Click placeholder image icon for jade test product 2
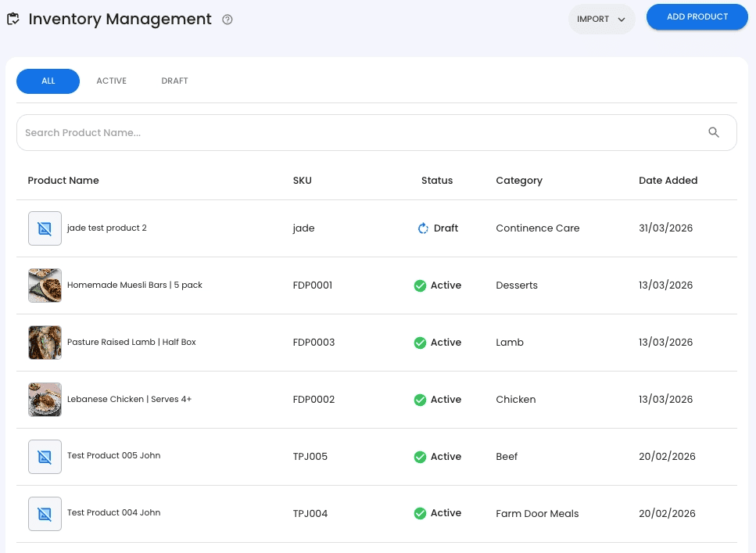The image size is (756, 553). [x=45, y=228]
